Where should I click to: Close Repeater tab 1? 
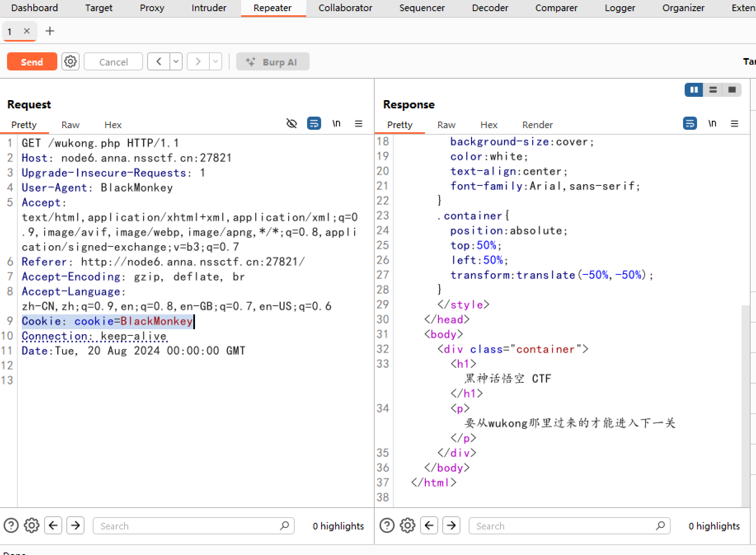pyautogui.click(x=27, y=31)
